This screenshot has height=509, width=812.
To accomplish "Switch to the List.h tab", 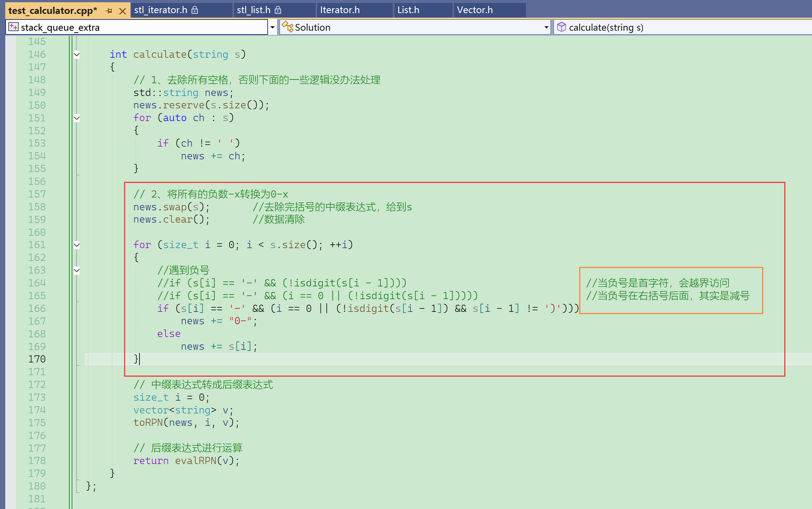I will coord(408,10).
